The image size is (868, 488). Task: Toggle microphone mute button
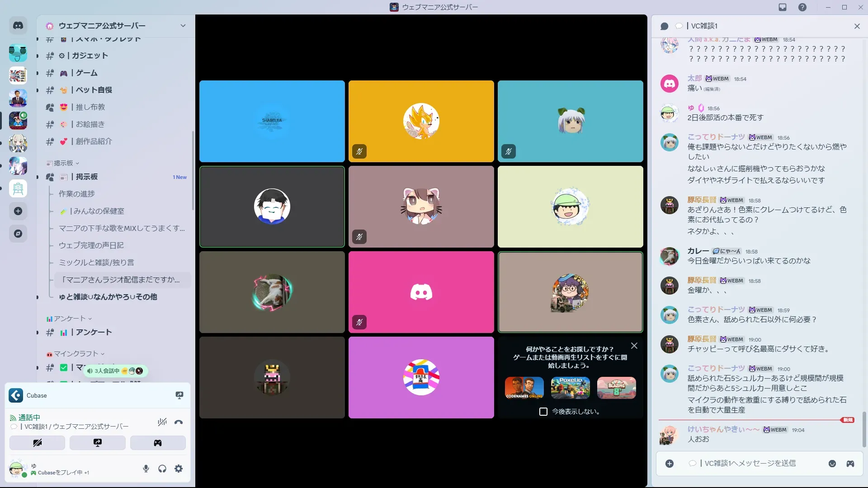(x=146, y=469)
